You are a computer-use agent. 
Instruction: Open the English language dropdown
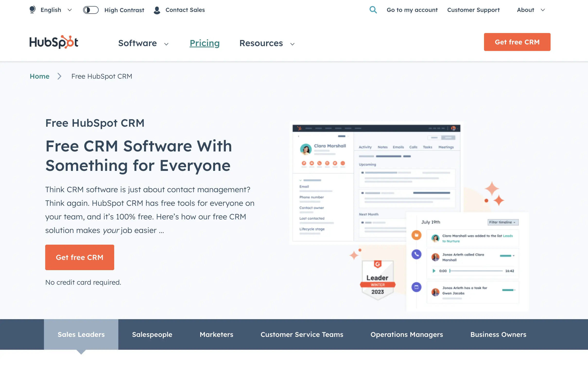click(x=56, y=10)
